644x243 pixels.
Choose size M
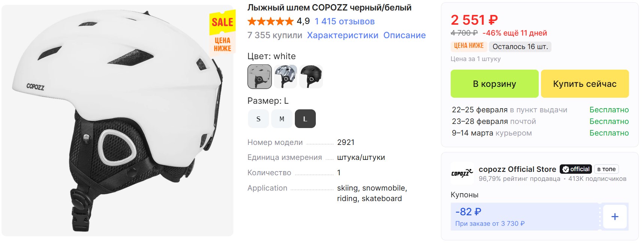coord(282,119)
